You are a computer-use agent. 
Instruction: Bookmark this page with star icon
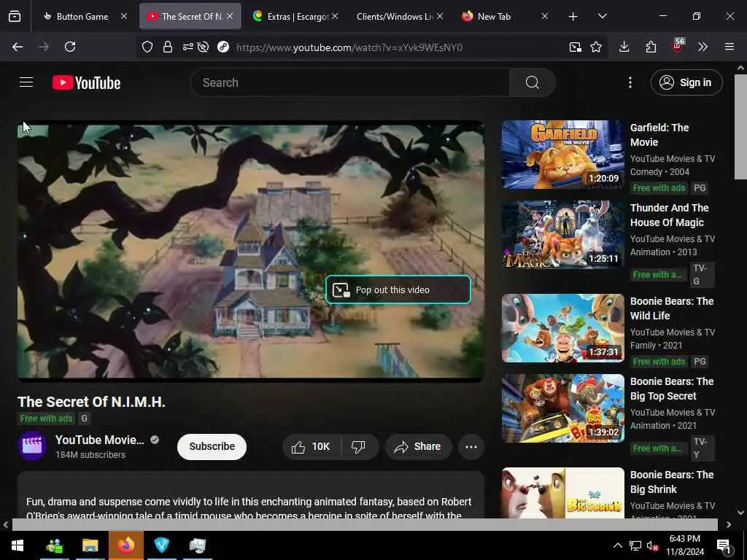click(596, 47)
